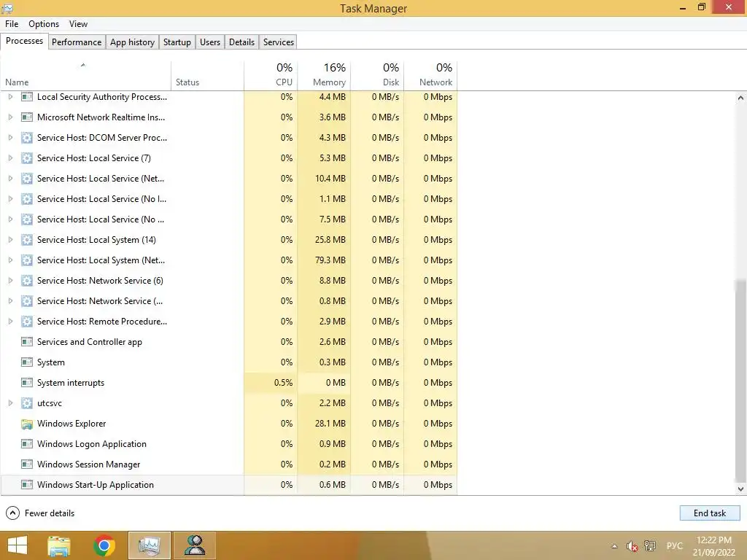Screen dimensions: 747x560
Task: Switch to the Performance tab
Action: [76, 42]
